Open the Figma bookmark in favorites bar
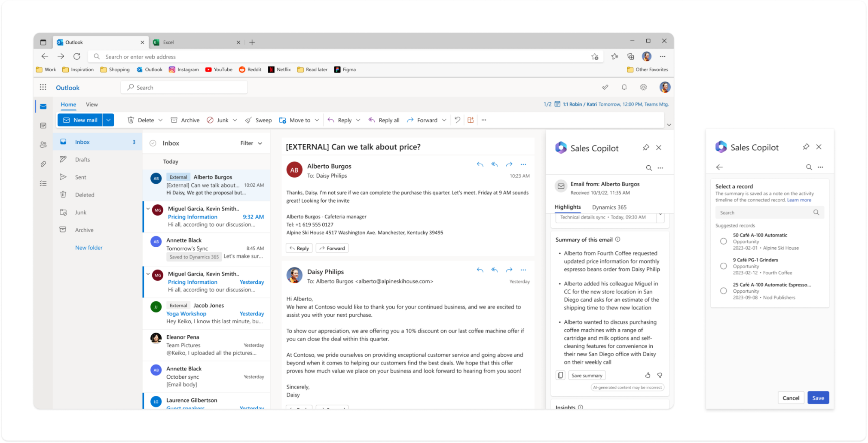This screenshot has width=868, height=443. click(345, 70)
